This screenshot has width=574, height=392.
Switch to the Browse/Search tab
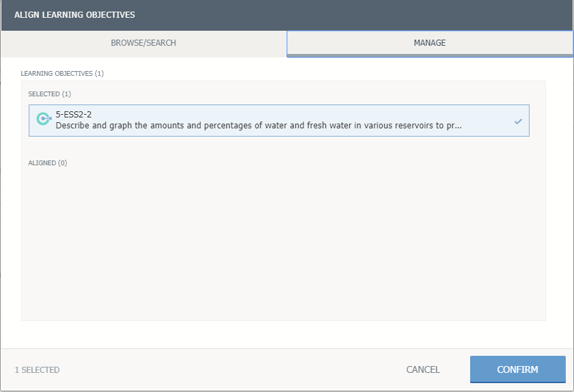[143, 43]
